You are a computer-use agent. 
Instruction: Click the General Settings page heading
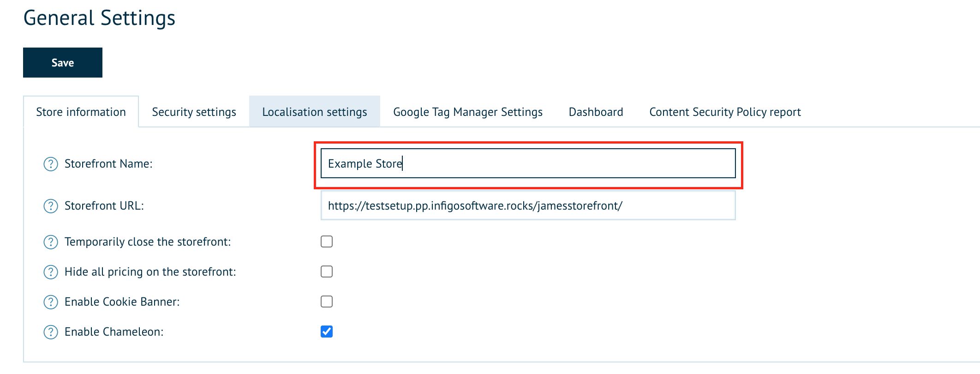(99, 18)
